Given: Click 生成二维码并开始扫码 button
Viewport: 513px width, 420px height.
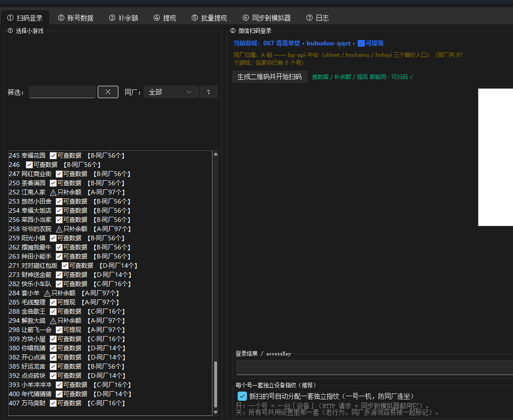Looking at the screenshot, I should [270, 77].
